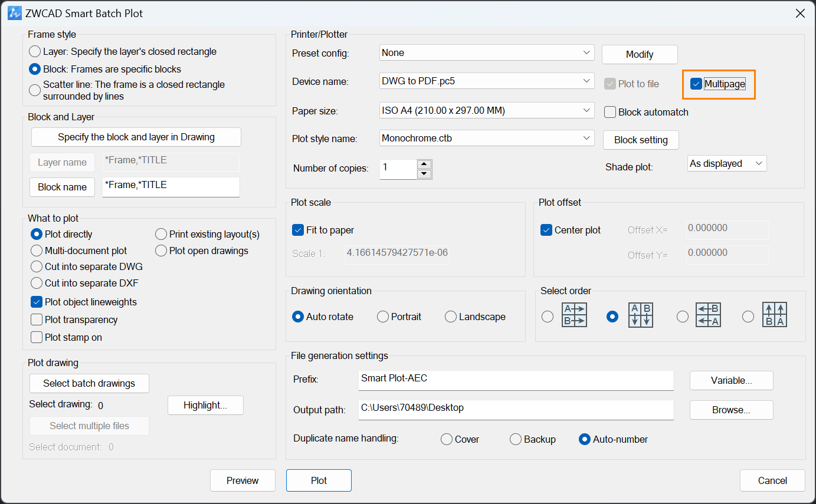816x504 pixels.
Task: Click the Block name text field
Action: 171,187
